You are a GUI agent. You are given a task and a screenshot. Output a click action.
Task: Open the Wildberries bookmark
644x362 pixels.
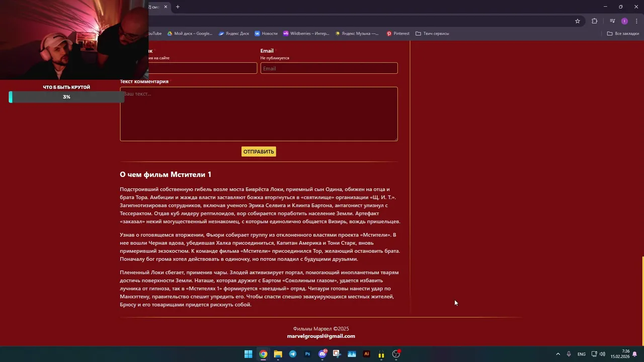306,34
